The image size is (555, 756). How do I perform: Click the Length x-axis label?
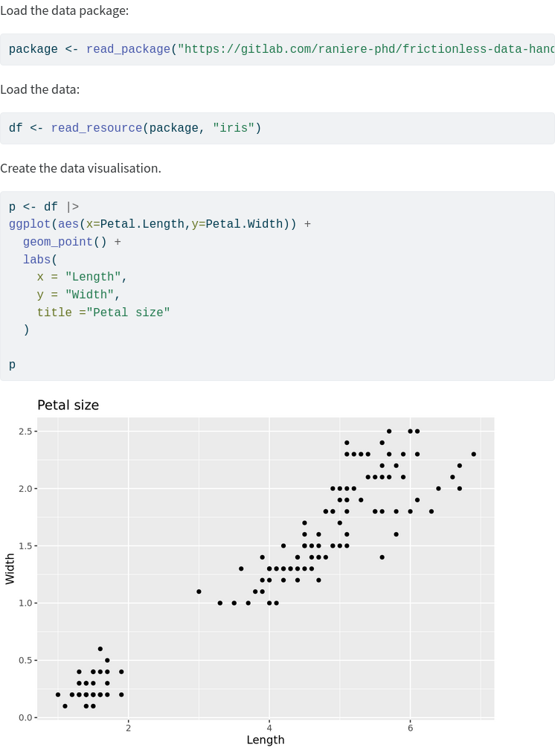pos(266,740)
